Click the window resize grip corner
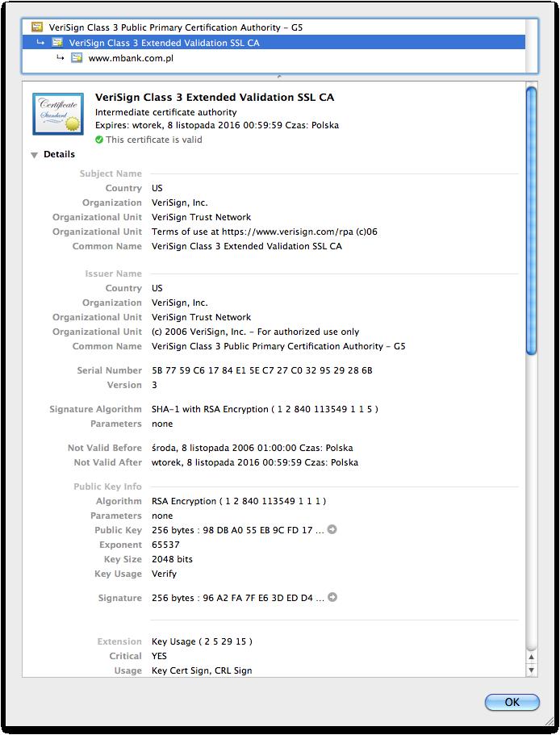This screenshot has height=735, width=560. 548,720
